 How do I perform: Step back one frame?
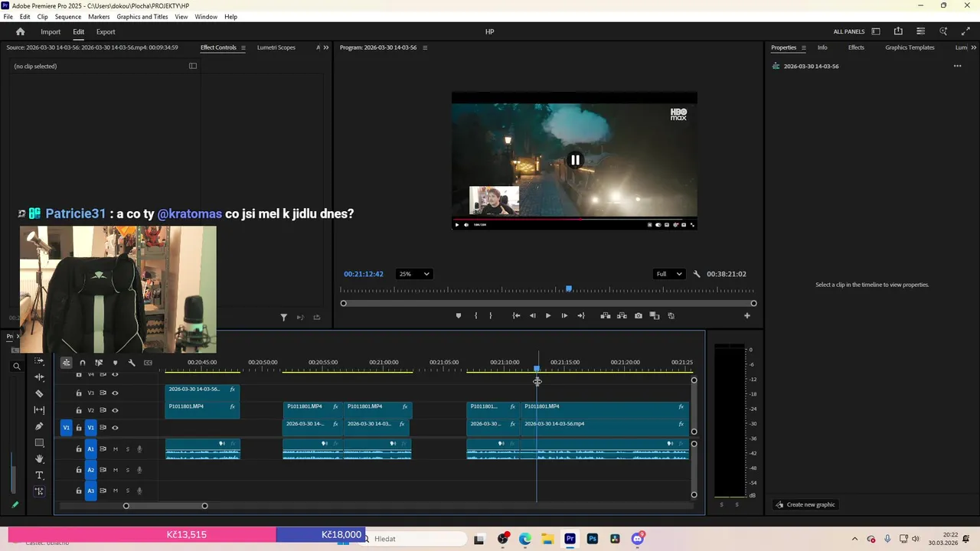pos(533,315)
